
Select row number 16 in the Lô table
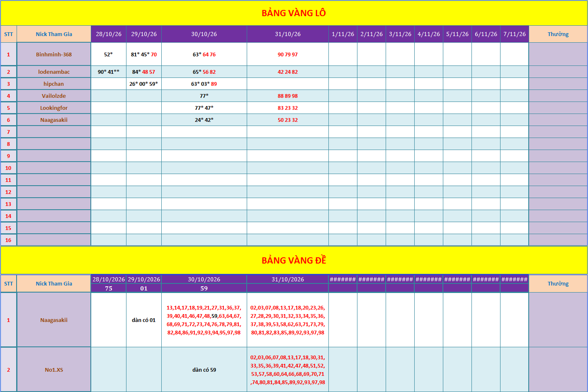tap(8, 240)
